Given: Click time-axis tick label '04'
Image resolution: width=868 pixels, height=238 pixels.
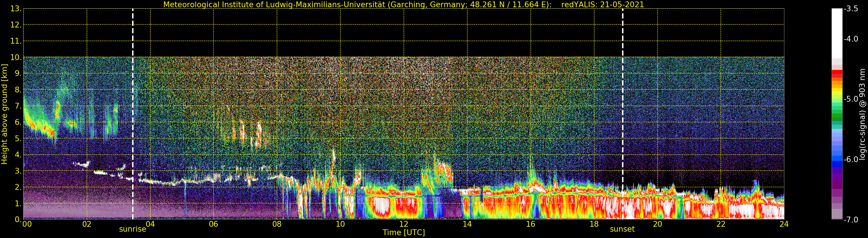Looking at the screenshot, I should coord(150,224).
